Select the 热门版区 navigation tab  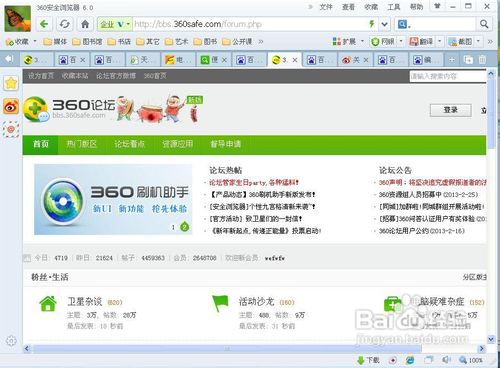[x=82, y=144]
